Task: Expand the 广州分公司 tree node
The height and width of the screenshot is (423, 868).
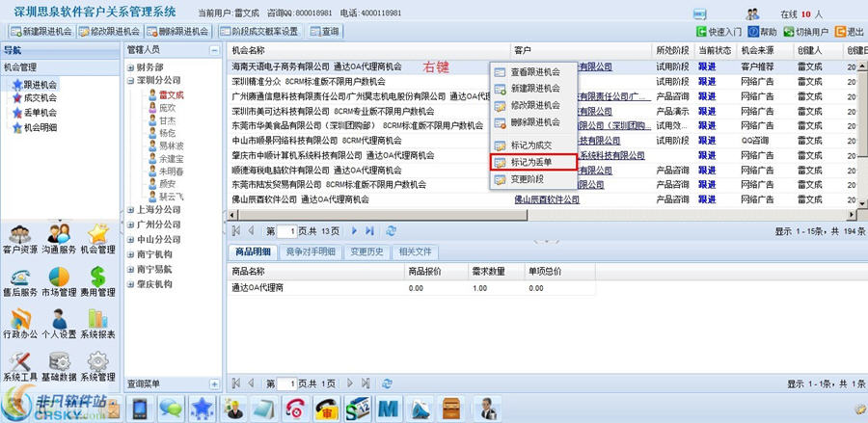Action: [x=130, y=225]
